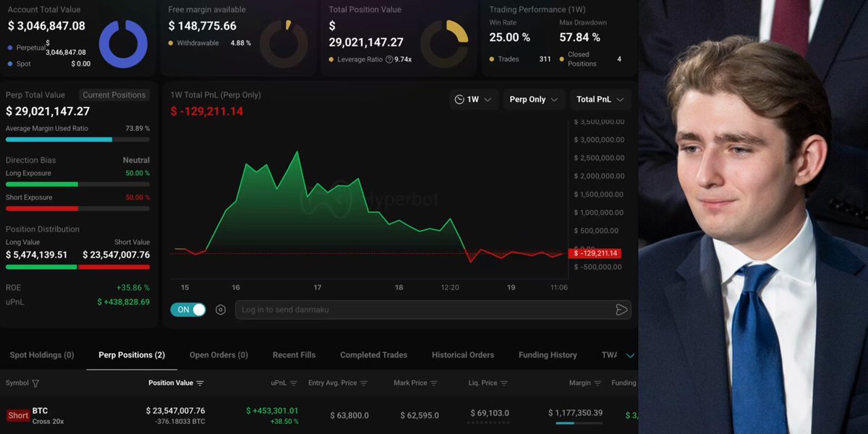Click the Current Positions button
868x434 pixels.
[114, 95]
